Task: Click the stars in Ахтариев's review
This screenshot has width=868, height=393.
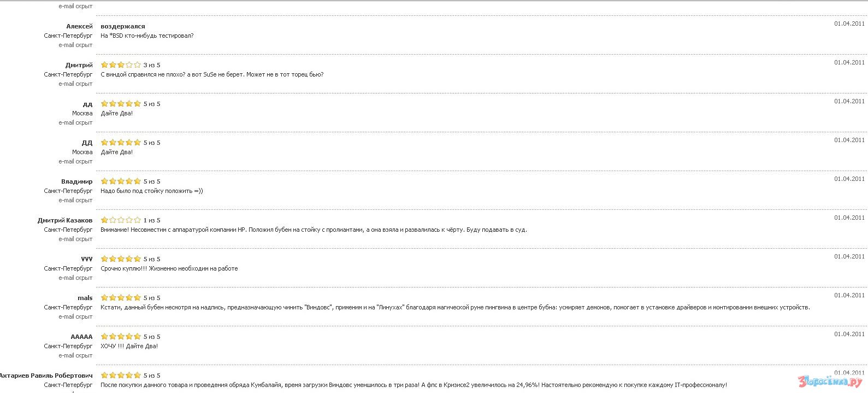Action: click(x=121, y=376)
